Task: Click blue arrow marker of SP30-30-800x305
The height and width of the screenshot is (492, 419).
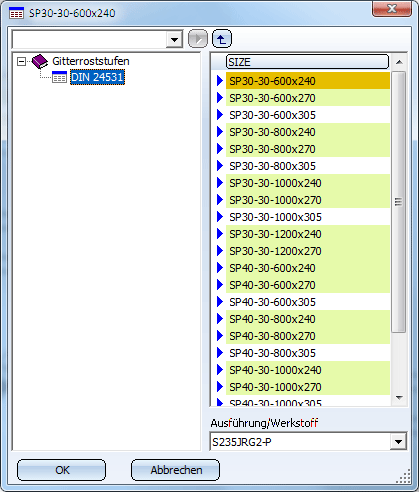Action: coord(220,166)
